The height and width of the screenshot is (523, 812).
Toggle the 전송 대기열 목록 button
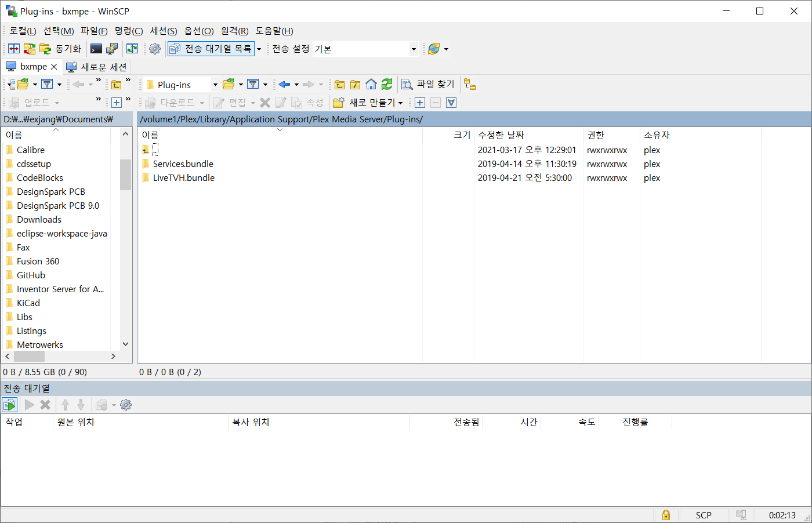[x=211, y=49]
